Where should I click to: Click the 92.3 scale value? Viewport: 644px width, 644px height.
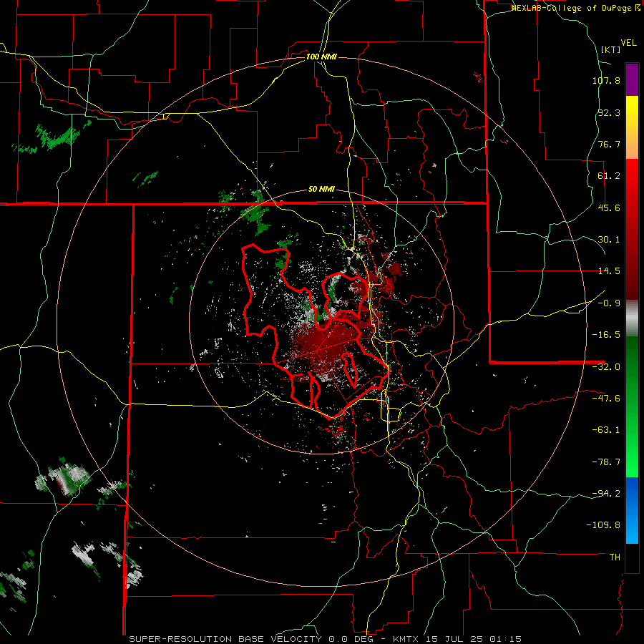[609, 112]
